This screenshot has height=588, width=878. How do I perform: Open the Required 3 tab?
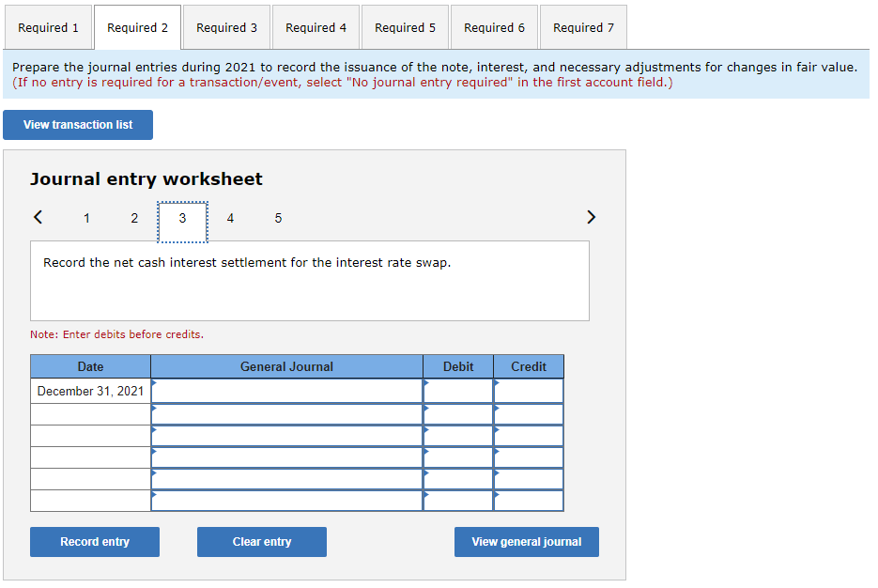point(227,27)
